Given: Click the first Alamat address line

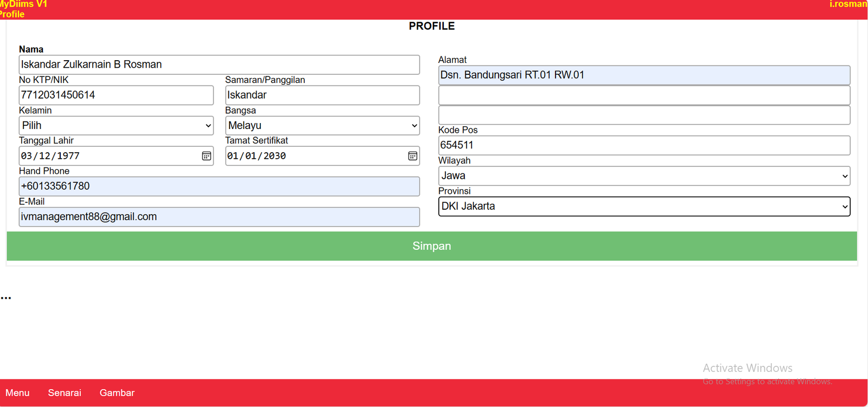Looking at the screenshot, I should [x=644, y=75].
